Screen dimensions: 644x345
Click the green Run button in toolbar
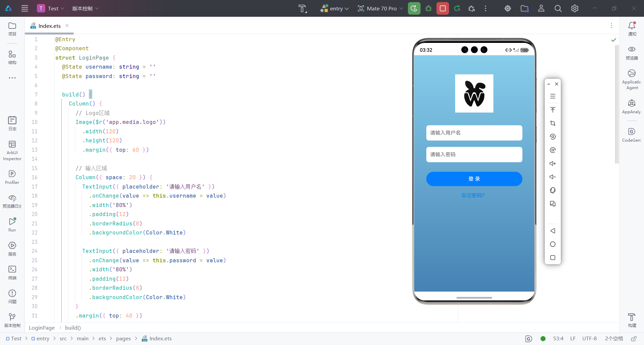click(x=414, y=8)
